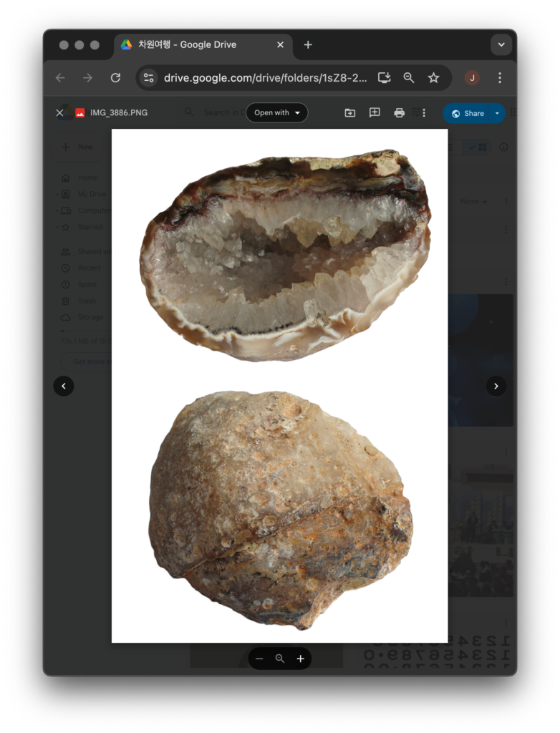
Task: Open the 'Open with' dropdown
Action: click(277, 113)
